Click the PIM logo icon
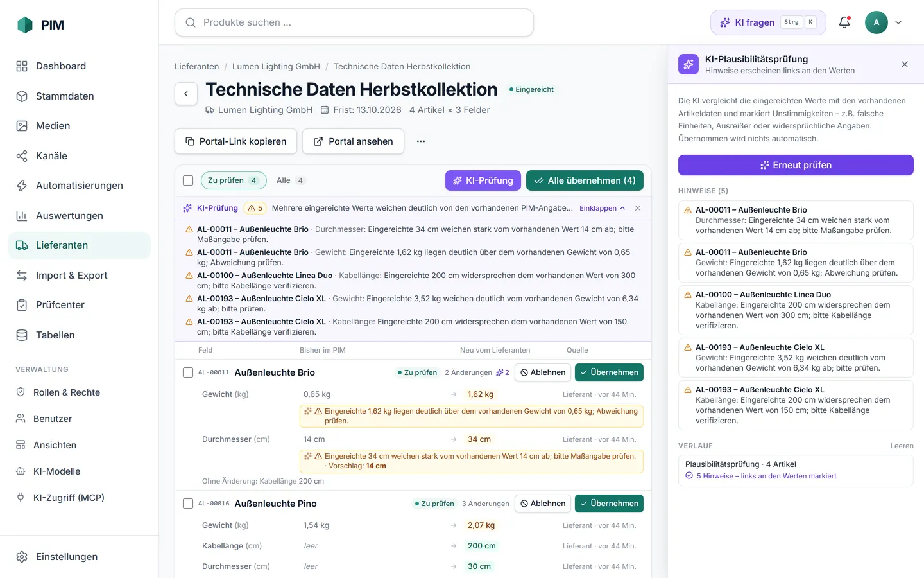Viewport: 924px width, 578px height. (x=25, y=25)
